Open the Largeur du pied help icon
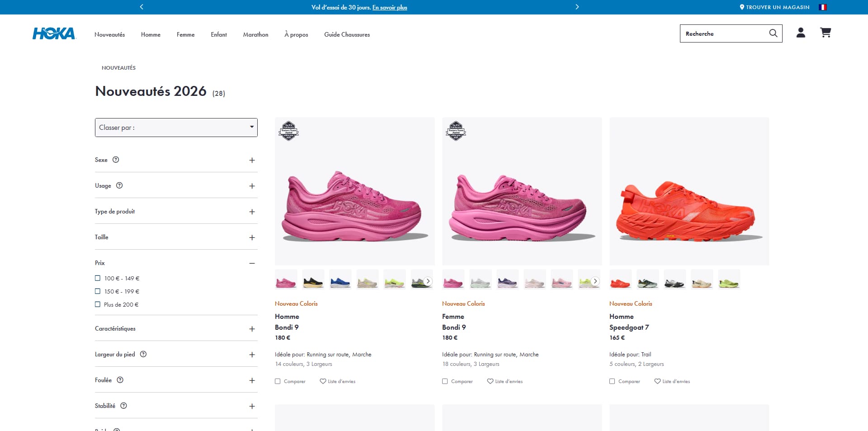Screen dimensions: 868x431 [143, 354]
